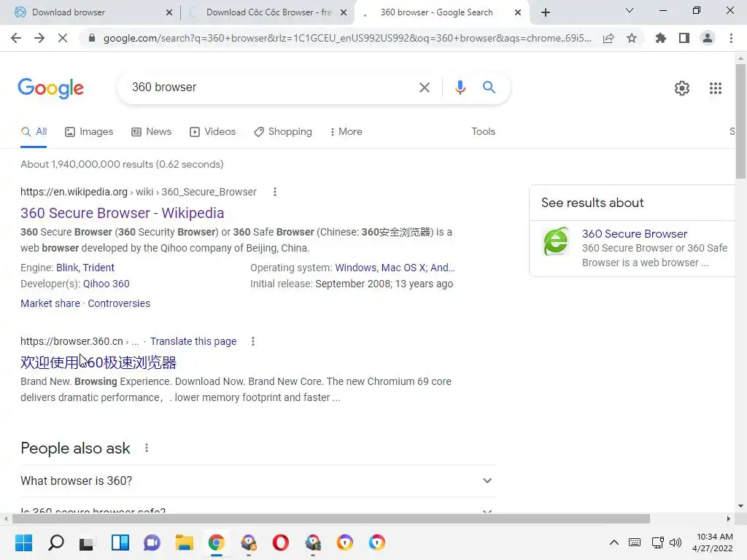The image size is (747, 560).
Task: Open Trident engine link
Action: pyautogui.click(x=98, y=268)
